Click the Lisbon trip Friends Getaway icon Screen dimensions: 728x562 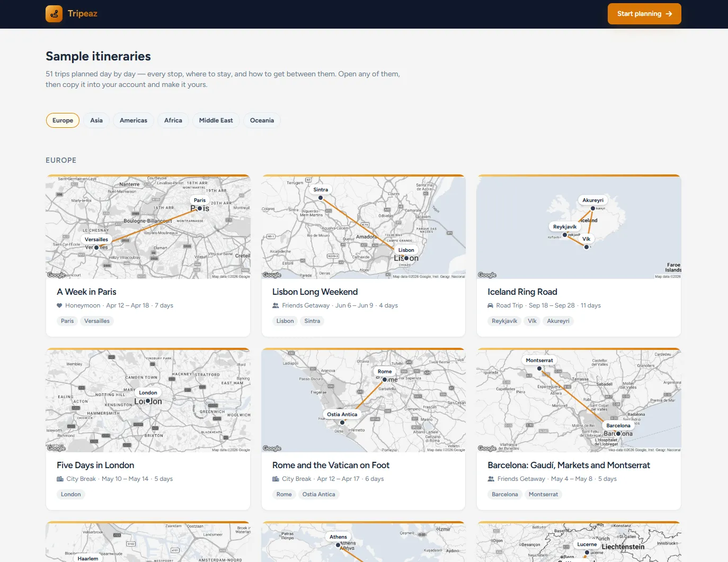(276, 305)
